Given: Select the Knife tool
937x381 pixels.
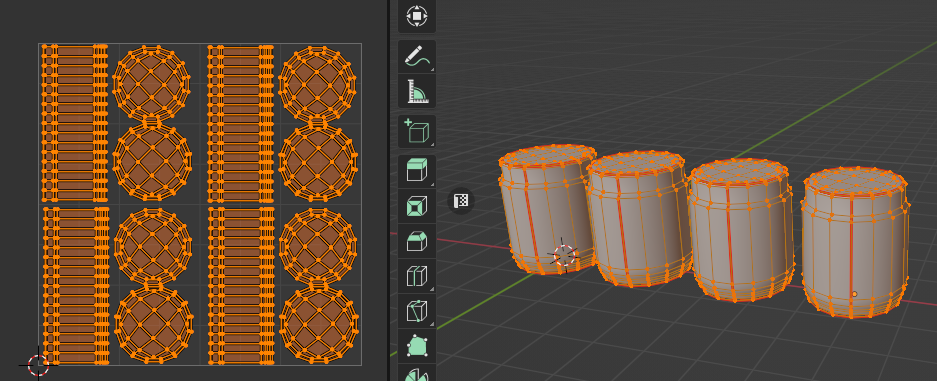Looking at the screenshot, I should (417, 311).
